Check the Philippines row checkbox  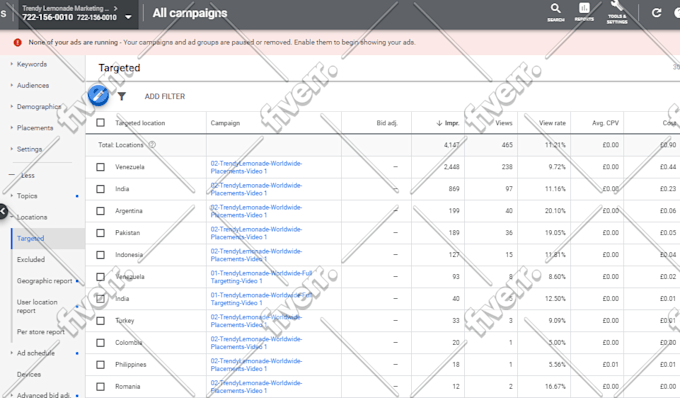tap(101, 365)
